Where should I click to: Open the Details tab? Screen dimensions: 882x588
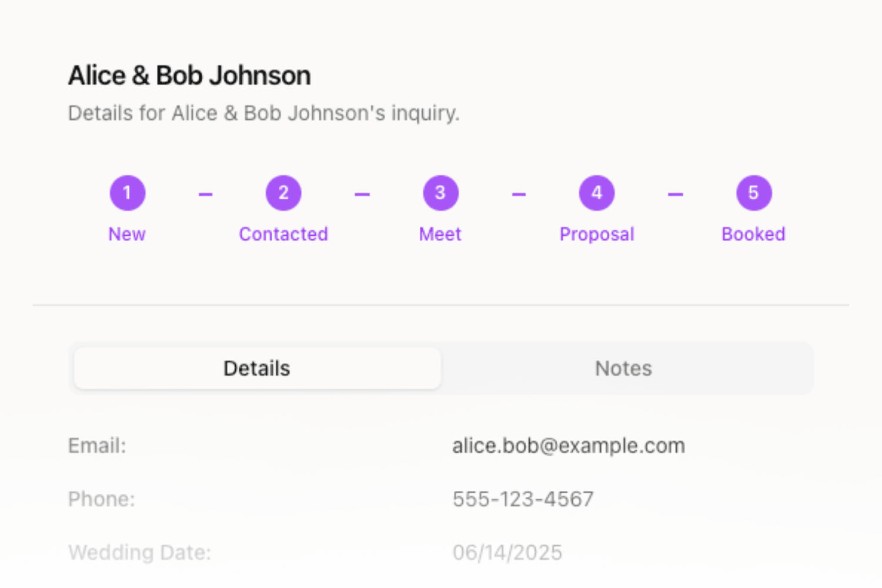[x=257, y=369]
